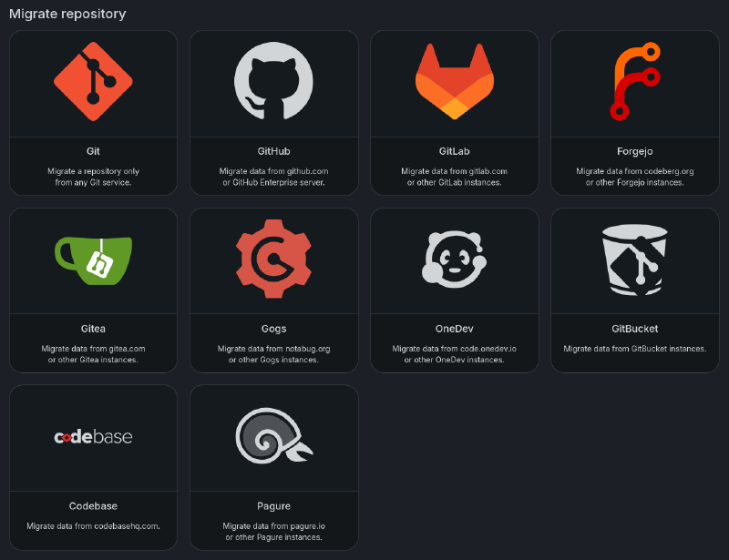Image resolution: width=729 pixels, height=560 pixels.
Task: Click the Codebase codebasehq.com description
Action: [x=93, y=526]
